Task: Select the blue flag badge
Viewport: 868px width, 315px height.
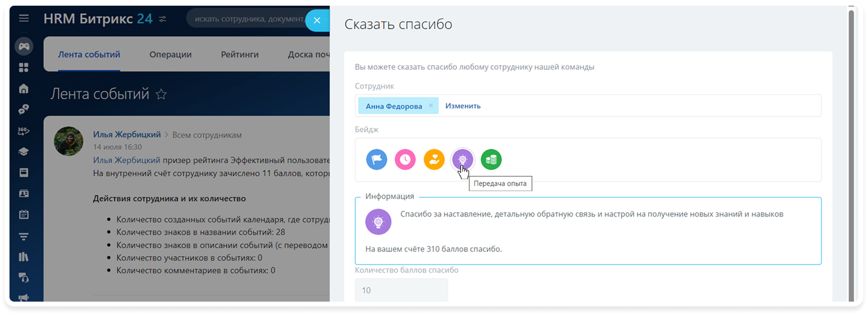Action: pyautogui.click(x=377, y=160)
